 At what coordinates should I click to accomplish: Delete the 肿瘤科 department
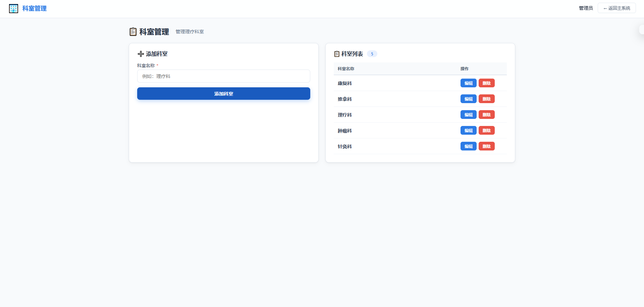pyautogui.click(x=487, y=131)
